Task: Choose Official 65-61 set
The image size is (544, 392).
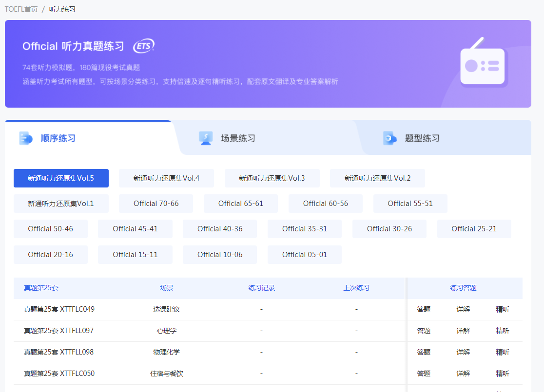Action: point(241,204)
